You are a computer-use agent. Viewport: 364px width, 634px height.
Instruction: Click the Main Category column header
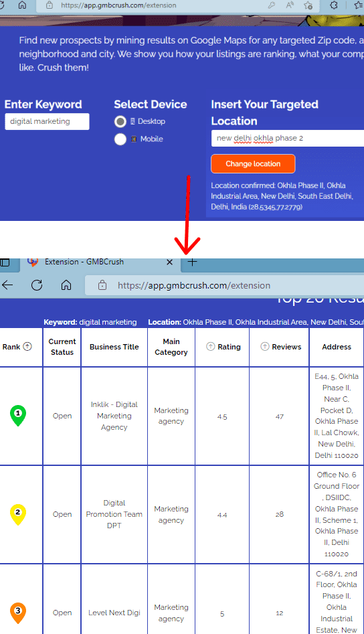[x=171, y=347]
